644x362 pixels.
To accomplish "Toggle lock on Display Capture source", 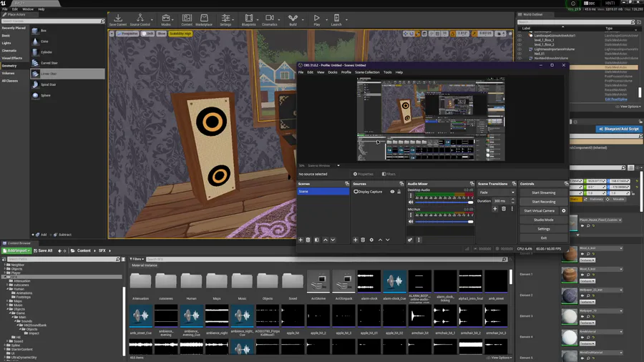I will tap(399, 192).
